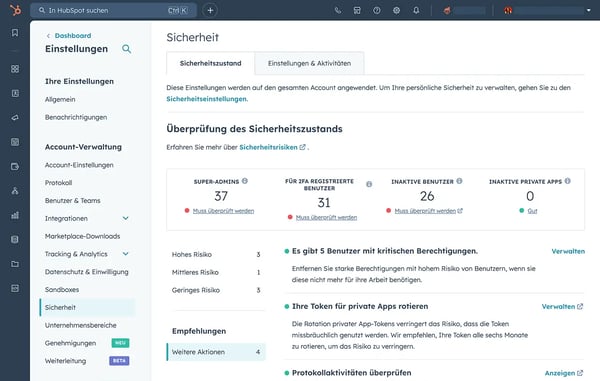Image resolution: width=600 pixels, height=381 pixels.
Task: Go back to Dashboard
Action: click(x=73, y=36)
